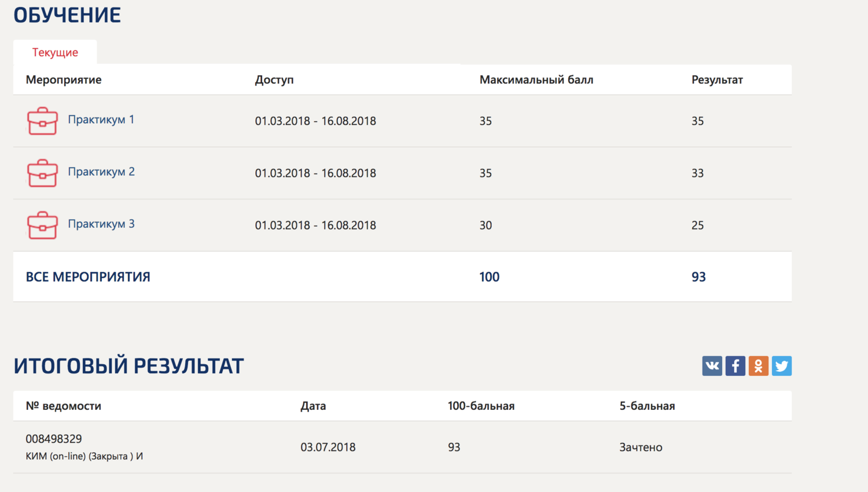
Task: Open the Практикум 1 link
Action: point(101,120)
